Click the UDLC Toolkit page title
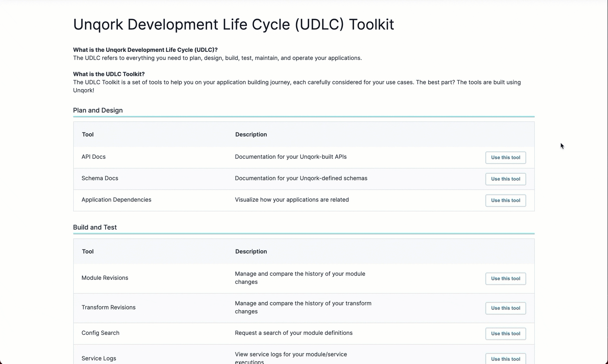Viewport: 608px width, 364px height. click(x=234, y=24)
